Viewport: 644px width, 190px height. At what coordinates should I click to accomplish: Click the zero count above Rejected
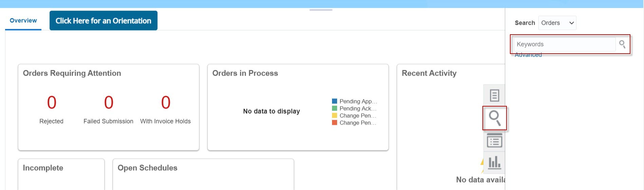(x=52, y=102)
